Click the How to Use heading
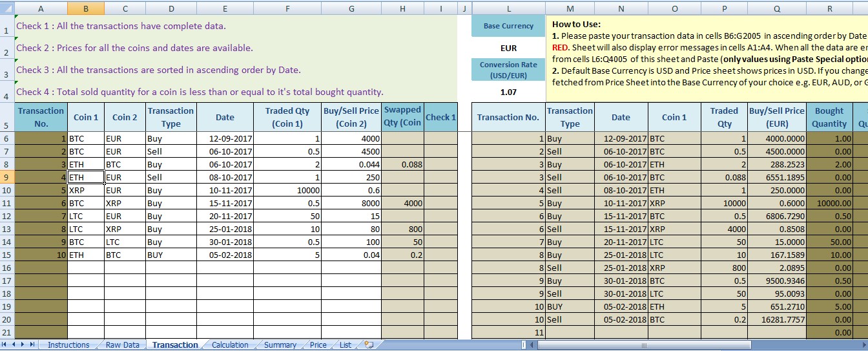 [576, 24]
